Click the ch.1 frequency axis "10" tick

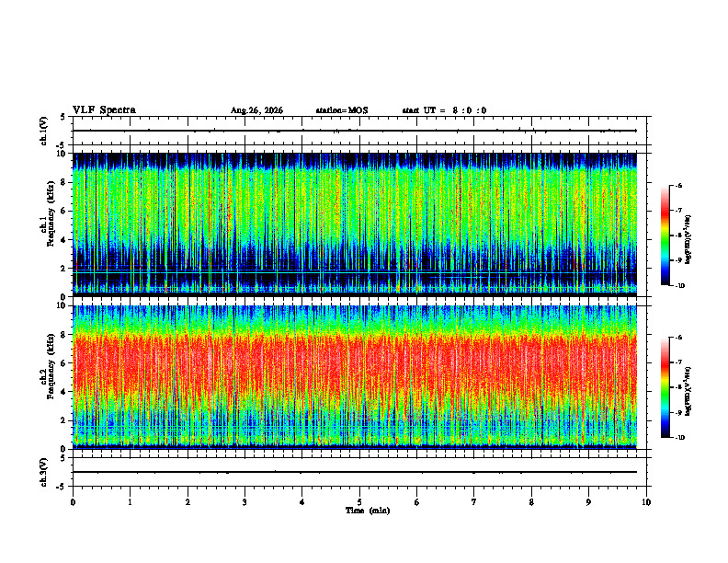coord(63,154)
